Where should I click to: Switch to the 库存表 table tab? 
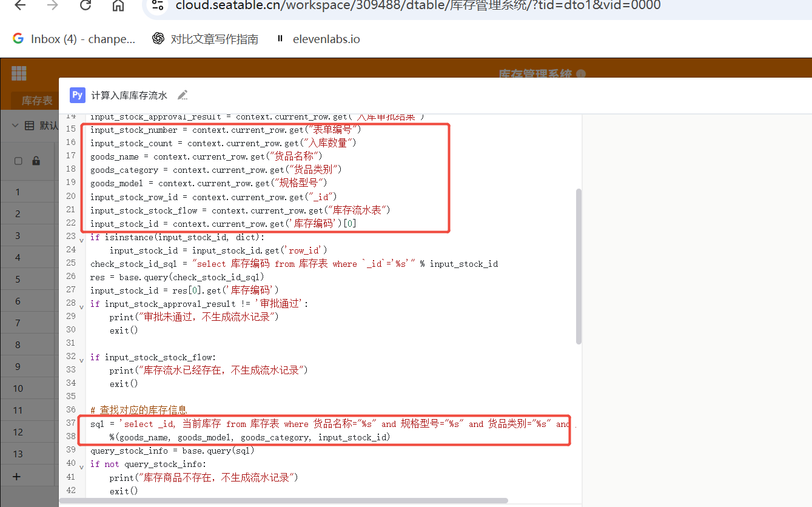(36, 101)
